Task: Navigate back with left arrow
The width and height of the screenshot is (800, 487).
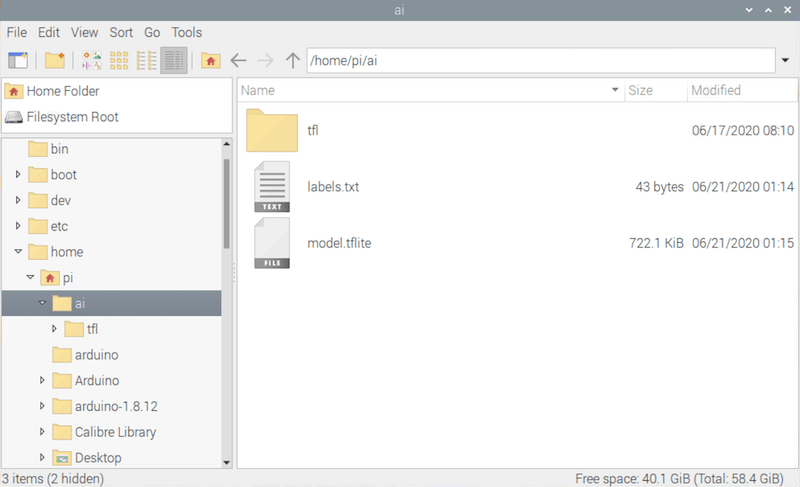Action: 238,61
